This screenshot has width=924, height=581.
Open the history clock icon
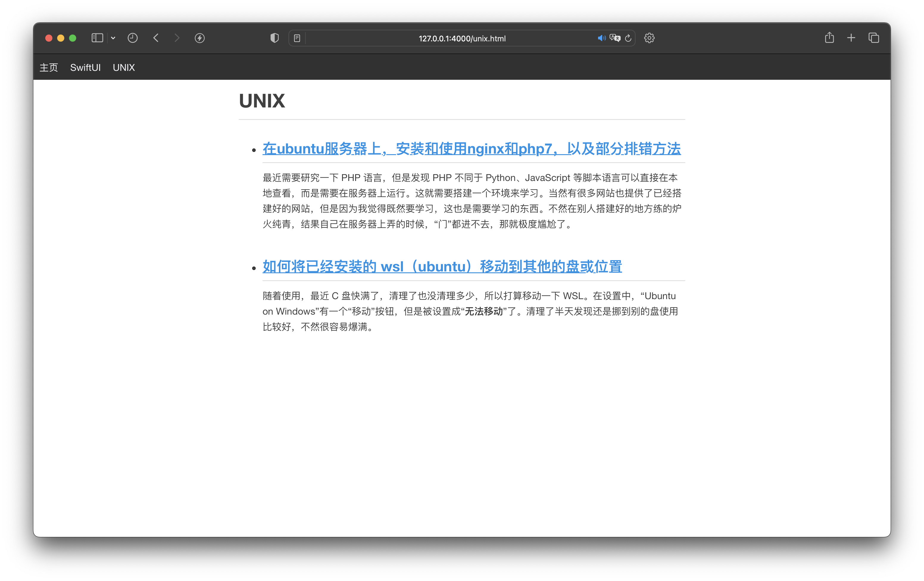pyautogui.click(x=133, y=38)
